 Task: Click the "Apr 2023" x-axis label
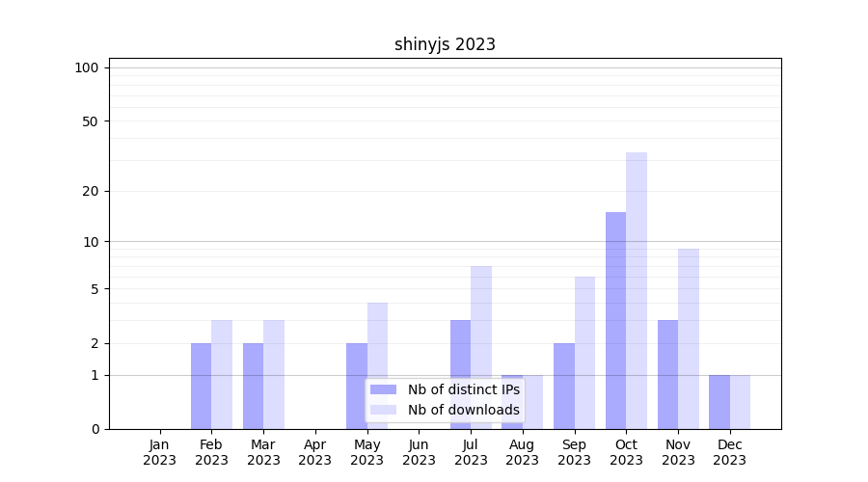point(315,452)
